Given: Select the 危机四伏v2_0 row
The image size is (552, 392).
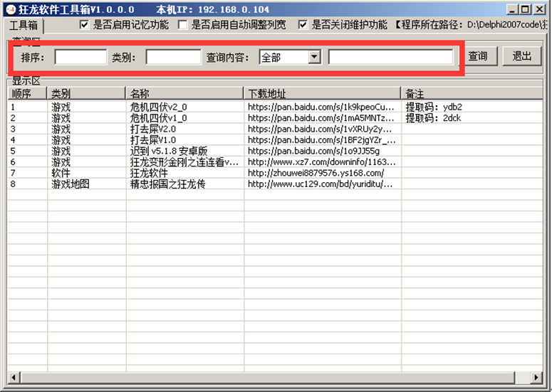Looking at the screenshot, I should [158, 107].
